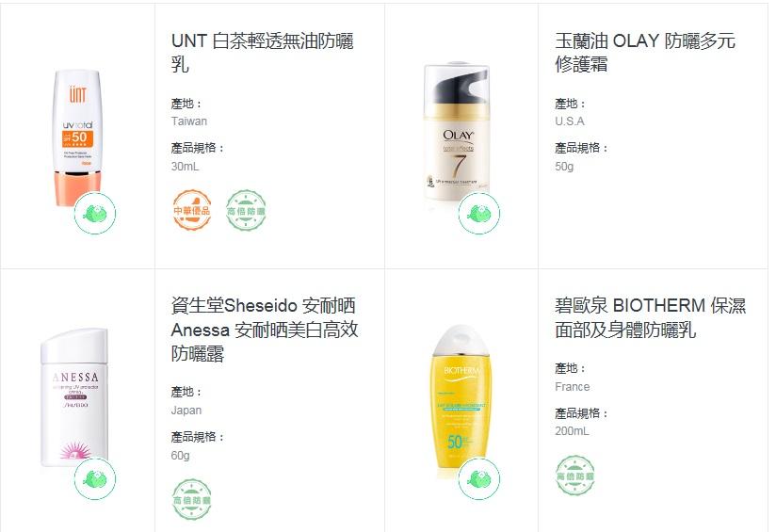Open the UNT 白茶輕透無油防曬乳 product title
776x532 pixels.
[x=263, y=53]
